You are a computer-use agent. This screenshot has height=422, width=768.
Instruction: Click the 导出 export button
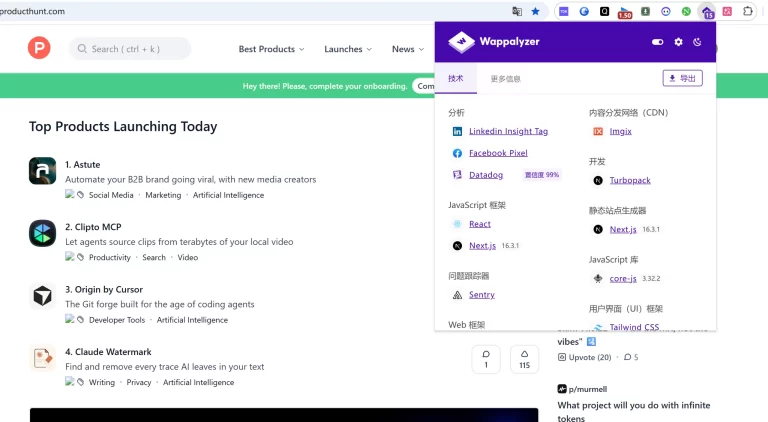[x=682, y=78]
